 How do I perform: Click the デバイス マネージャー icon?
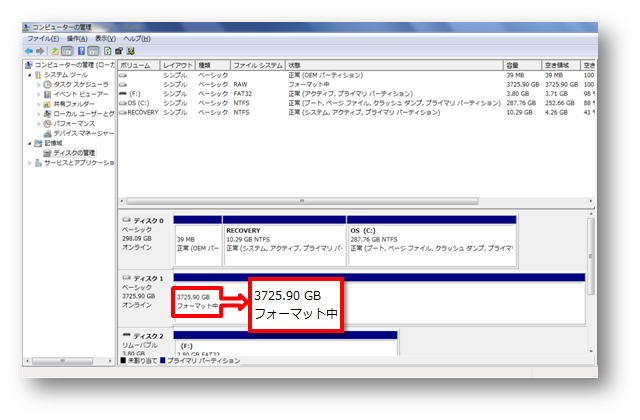click(47, 133)
